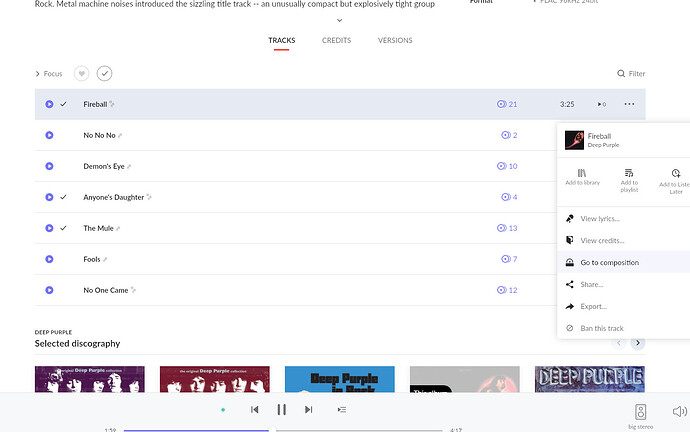Click the Fireball duration 3:25

click(567, 104)
